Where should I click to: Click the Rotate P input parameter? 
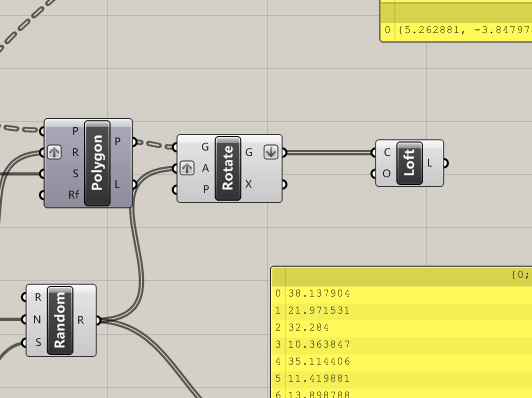pos(206,189)
